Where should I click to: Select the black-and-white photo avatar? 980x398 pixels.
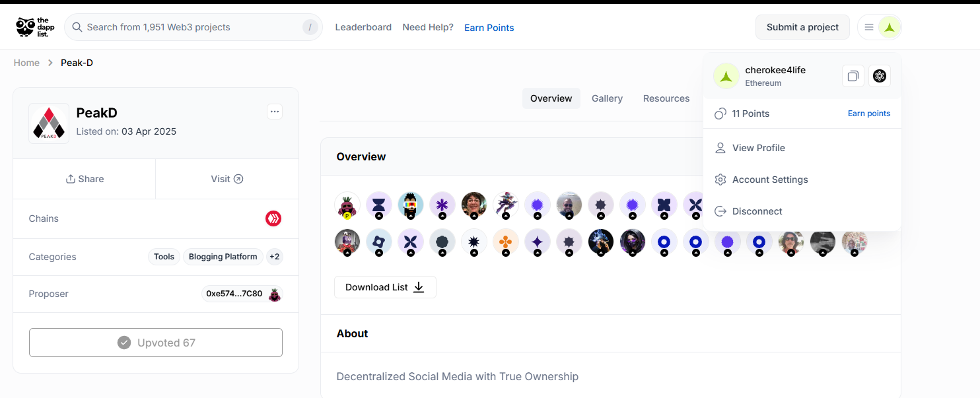(x=823, y=242)
